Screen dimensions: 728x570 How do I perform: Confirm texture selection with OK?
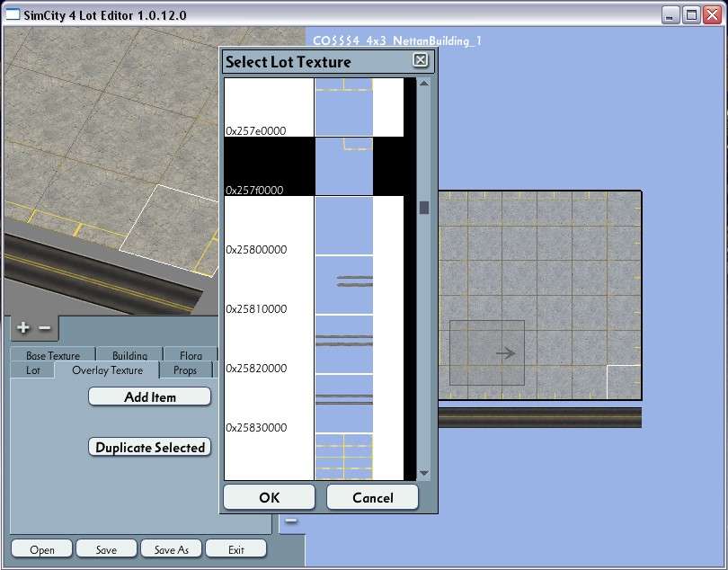click(270, 497)
